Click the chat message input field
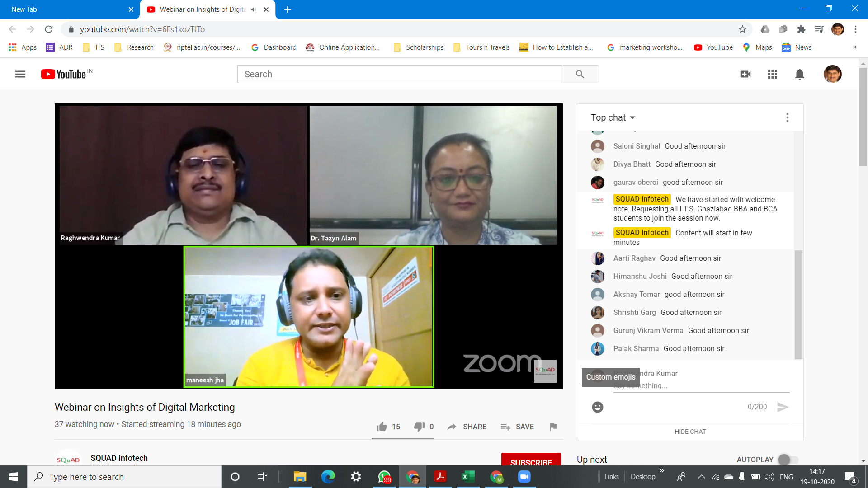The width and height of the screenshot is (868, 488). (x=702, y=385)
